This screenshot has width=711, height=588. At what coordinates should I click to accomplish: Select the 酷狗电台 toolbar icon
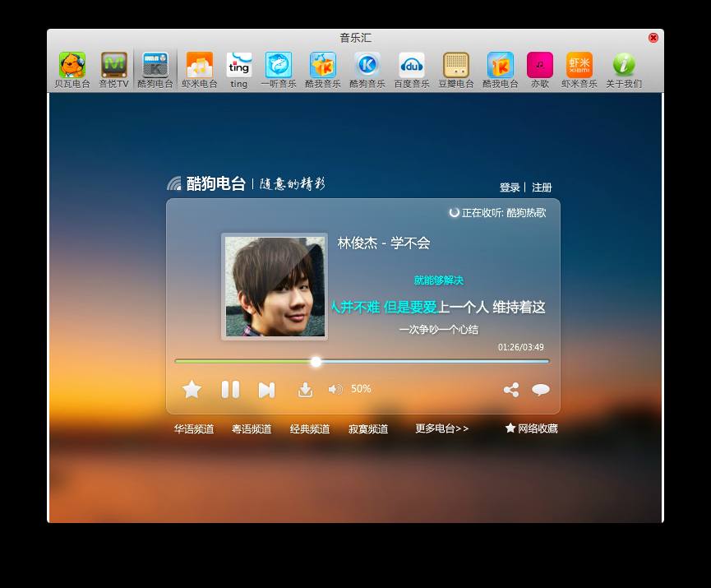[x=155, y=71]
